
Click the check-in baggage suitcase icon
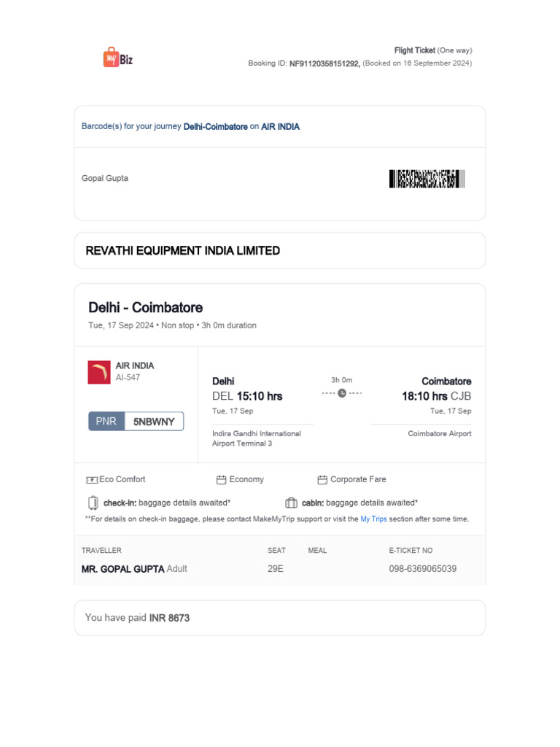(x=93, y=503)
